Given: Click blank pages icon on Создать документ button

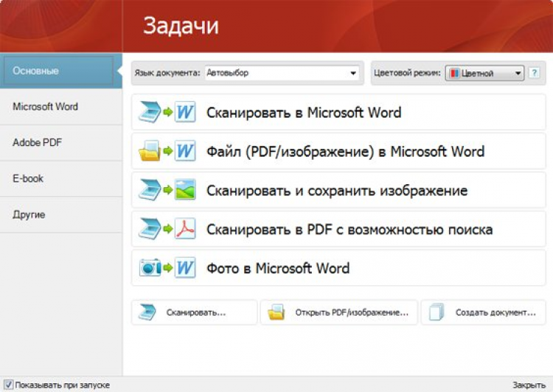Looking at the screenshot, I should [x=437, y=312].
